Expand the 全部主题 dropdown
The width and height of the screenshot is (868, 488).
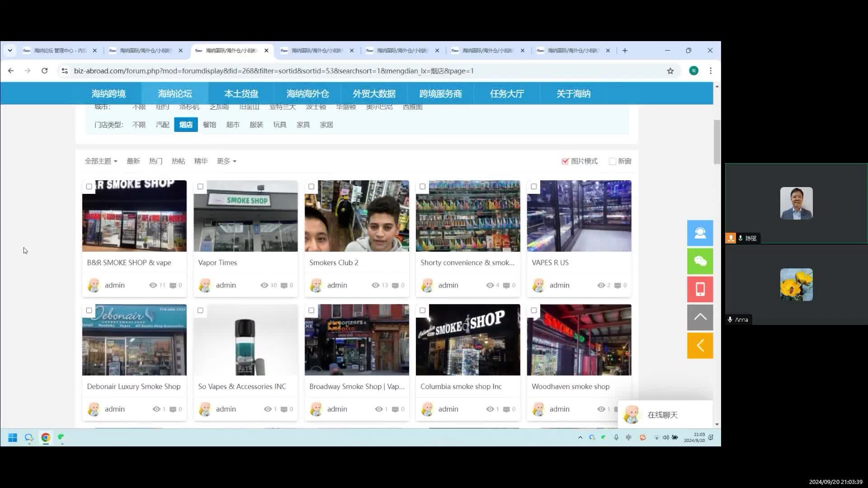point(101,161)
